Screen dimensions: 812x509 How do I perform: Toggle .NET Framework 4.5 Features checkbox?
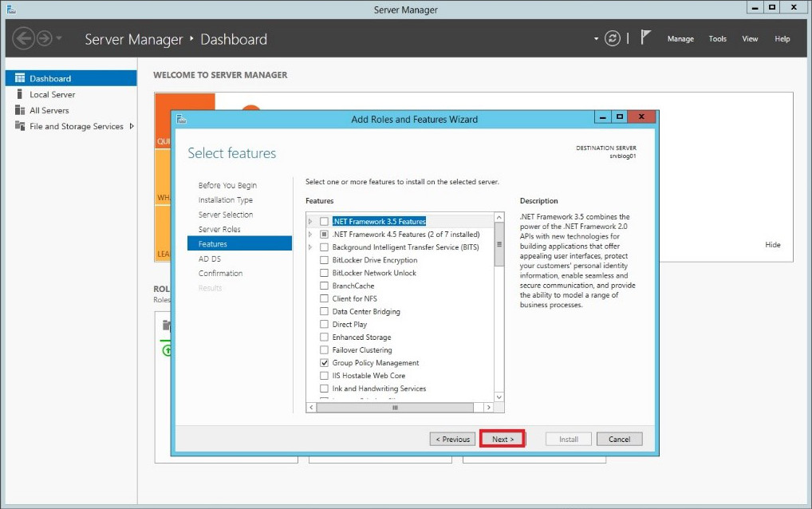click(x=324, y=234)
